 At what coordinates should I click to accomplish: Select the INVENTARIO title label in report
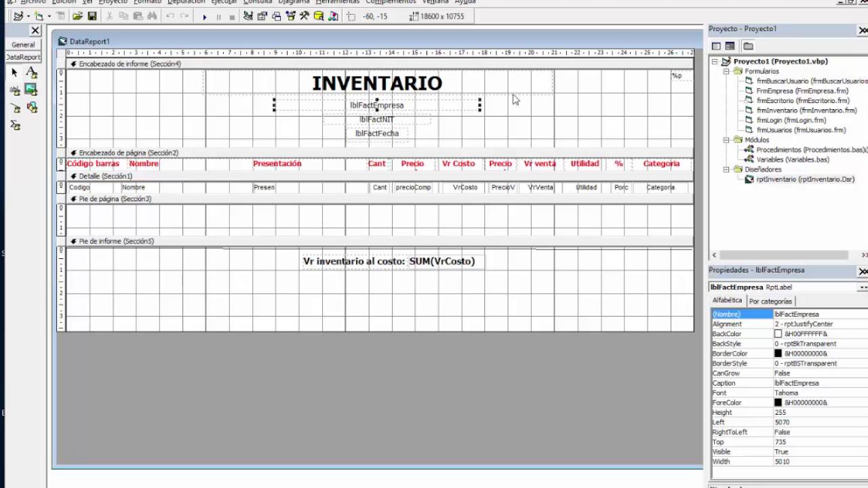tap(377, 83)
